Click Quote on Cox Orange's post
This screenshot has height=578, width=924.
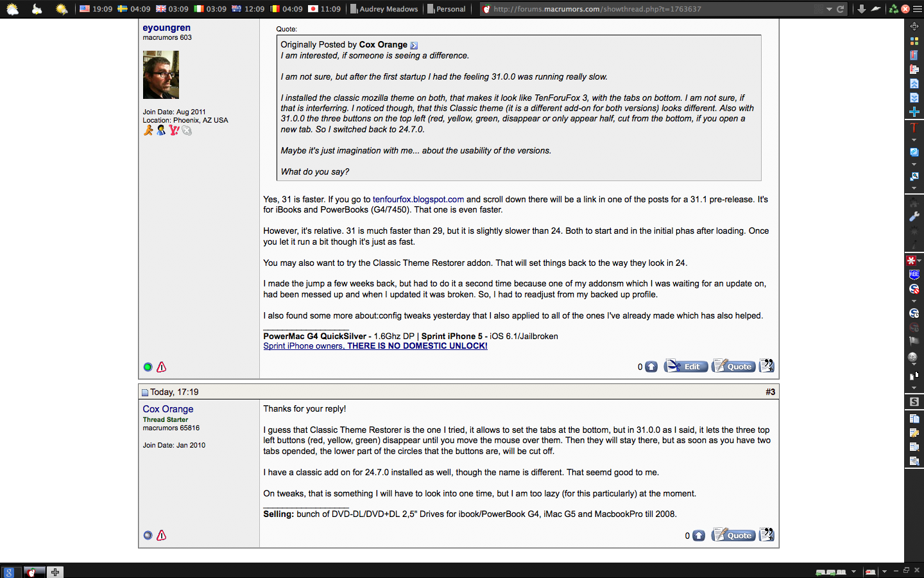pos(733,535)
